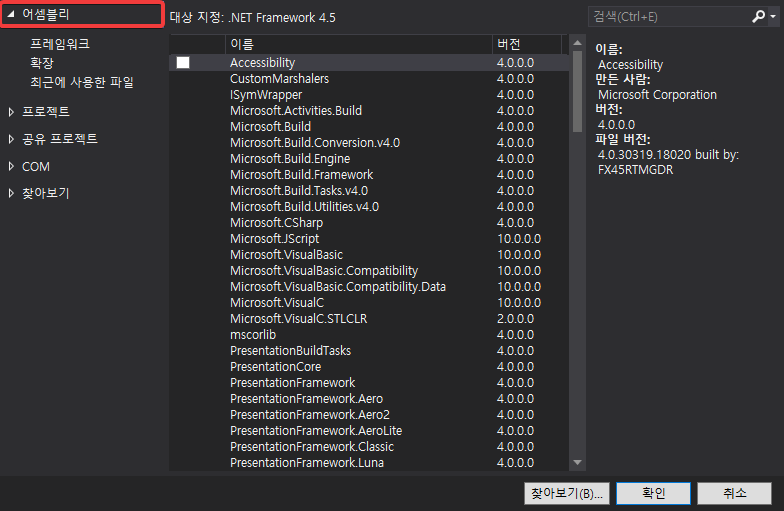Expand the 공유 프로젝트 tree node
The image size is (784, 511).
[x=11, y=139]
